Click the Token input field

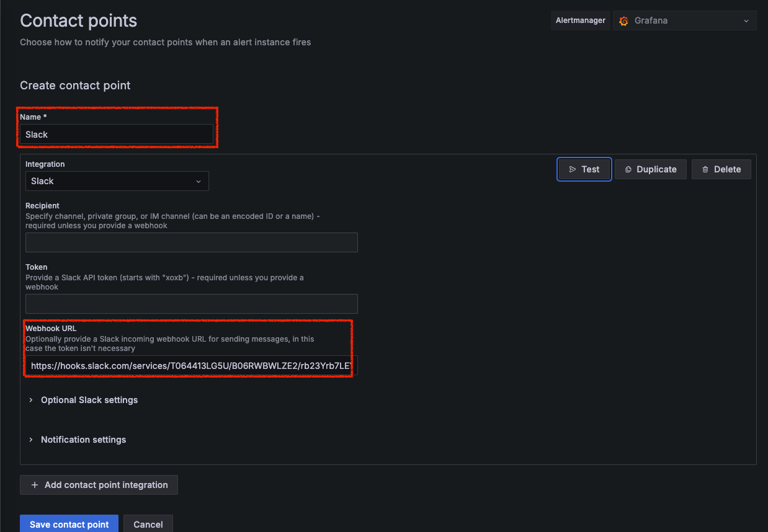[192, 304]
